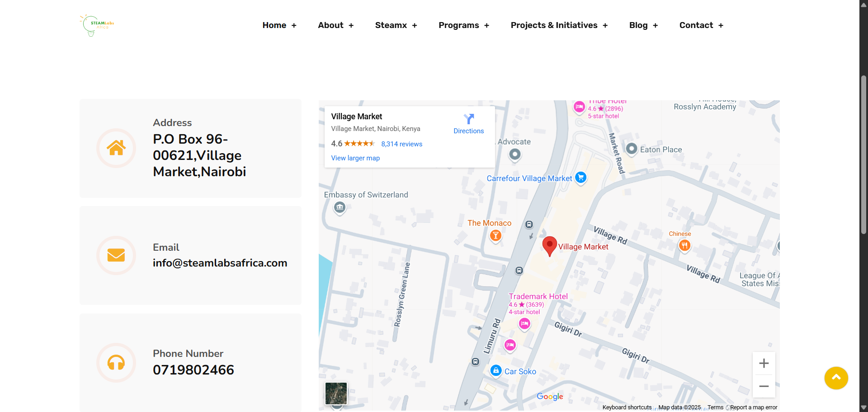Click the Carrefour Village Market label
This screenshot has width=868, height=412.
529,178
